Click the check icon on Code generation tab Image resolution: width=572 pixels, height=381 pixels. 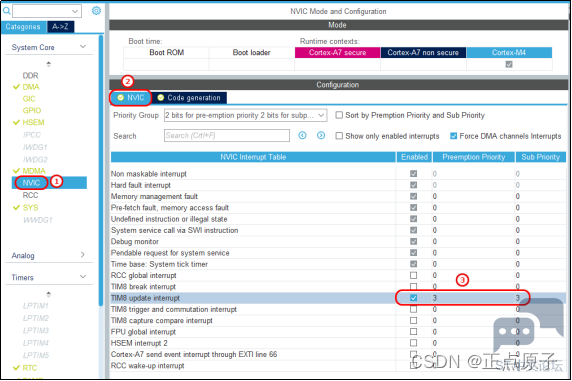click(161, 97)
